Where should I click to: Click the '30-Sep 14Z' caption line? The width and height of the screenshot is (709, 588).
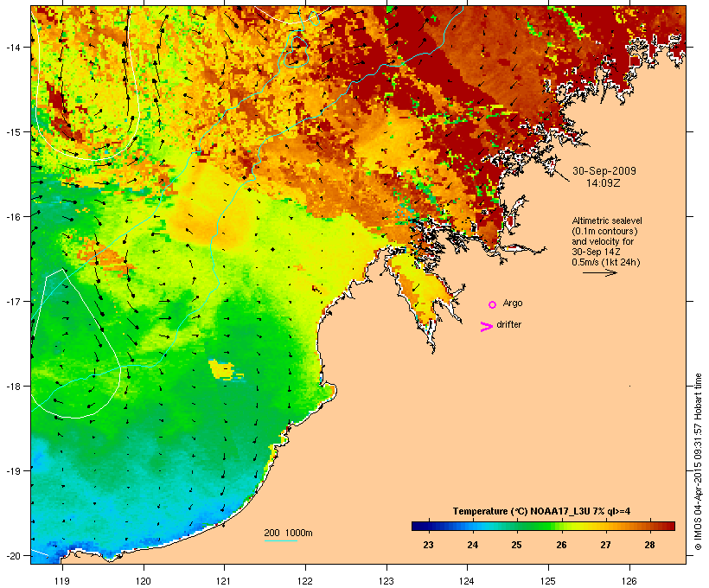[x=596, y=252]
